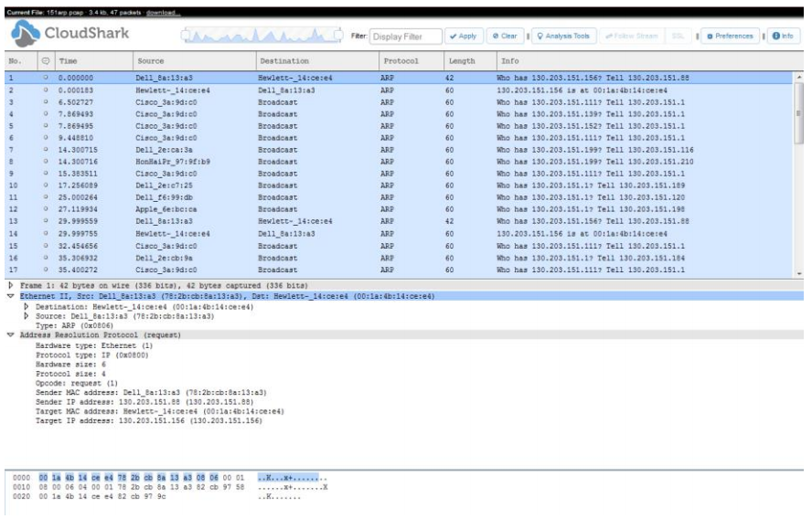The width and height of the screenshot is (812, 519).
Task: Click comment marker of packet 17
Action: pyautogui.click(x=46, y=270)
